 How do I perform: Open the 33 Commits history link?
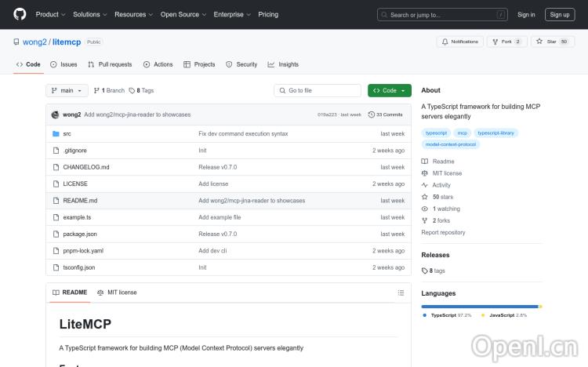(386, 114)
